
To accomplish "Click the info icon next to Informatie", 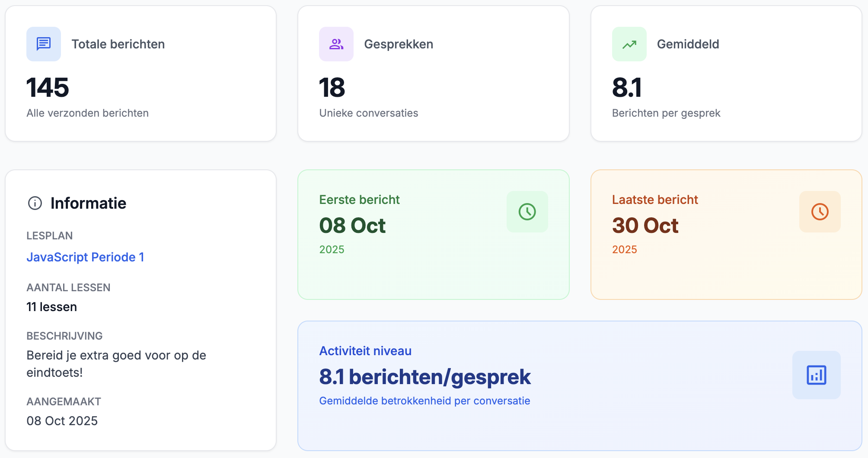I will click(x=35, y=203).
